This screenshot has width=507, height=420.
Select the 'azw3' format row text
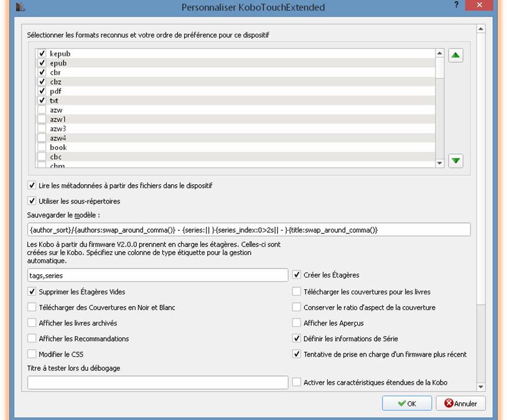[58, 129]
